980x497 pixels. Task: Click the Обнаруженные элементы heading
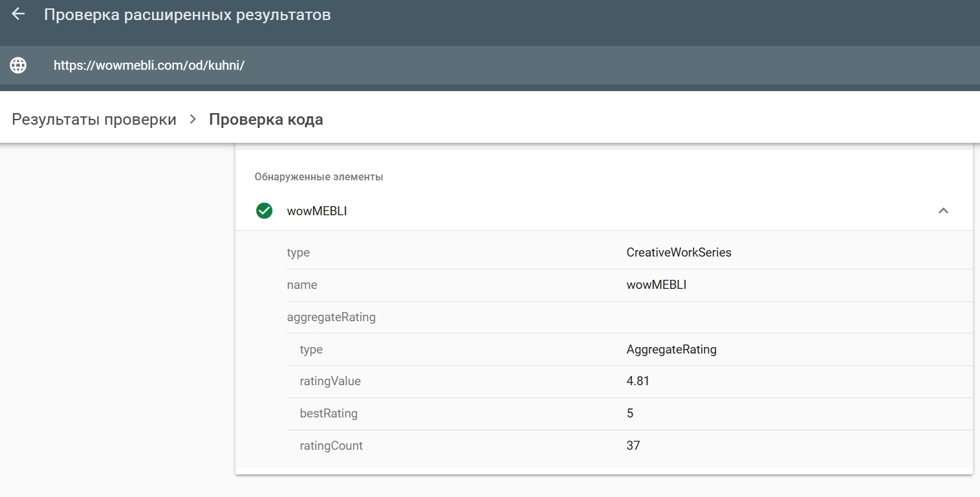click(319, 176)
